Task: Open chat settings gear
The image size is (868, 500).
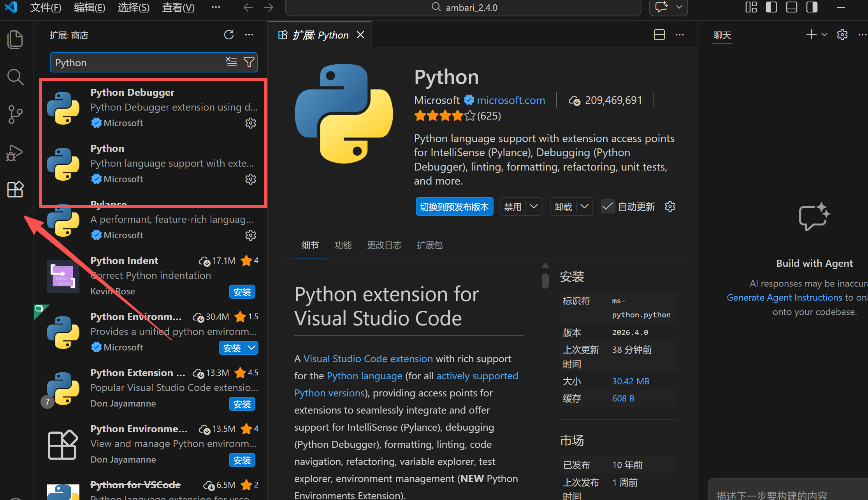Action: (842, 35)
